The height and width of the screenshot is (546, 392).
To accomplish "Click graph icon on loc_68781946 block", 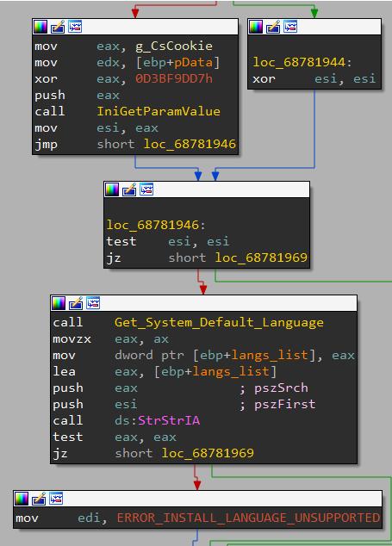I will (x=146, y=189).
